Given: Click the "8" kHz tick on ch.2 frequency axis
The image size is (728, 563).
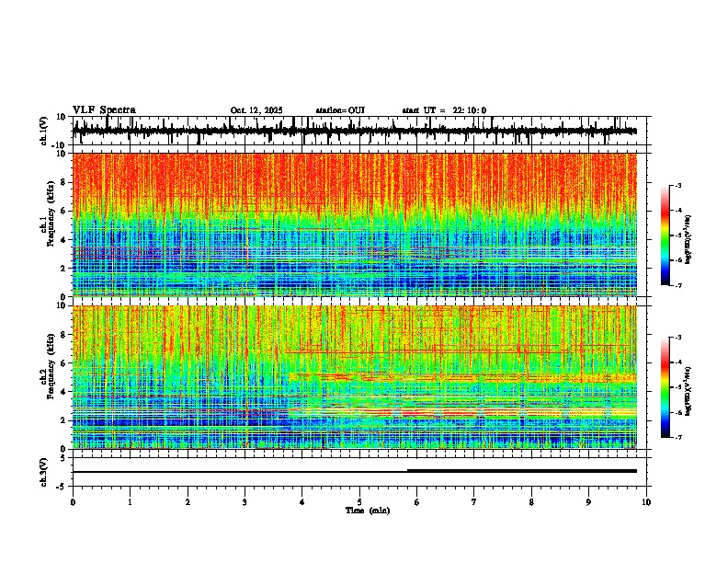Looking at the screenshot, I should [63, 335].
